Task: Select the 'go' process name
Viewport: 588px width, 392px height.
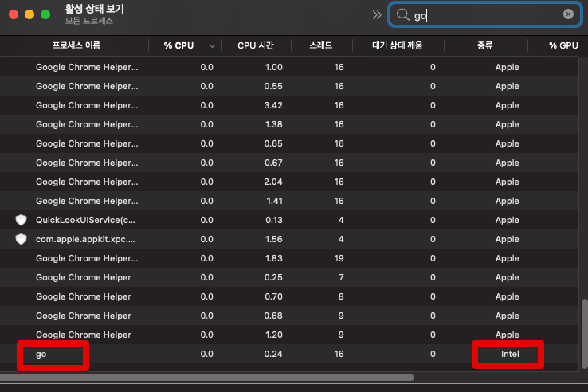Action: [41, 354]
